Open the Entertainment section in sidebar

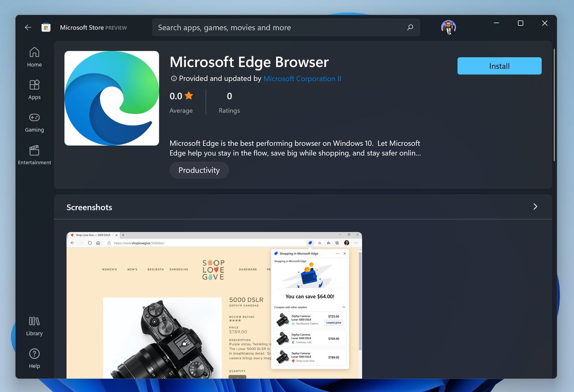point(34,155)
